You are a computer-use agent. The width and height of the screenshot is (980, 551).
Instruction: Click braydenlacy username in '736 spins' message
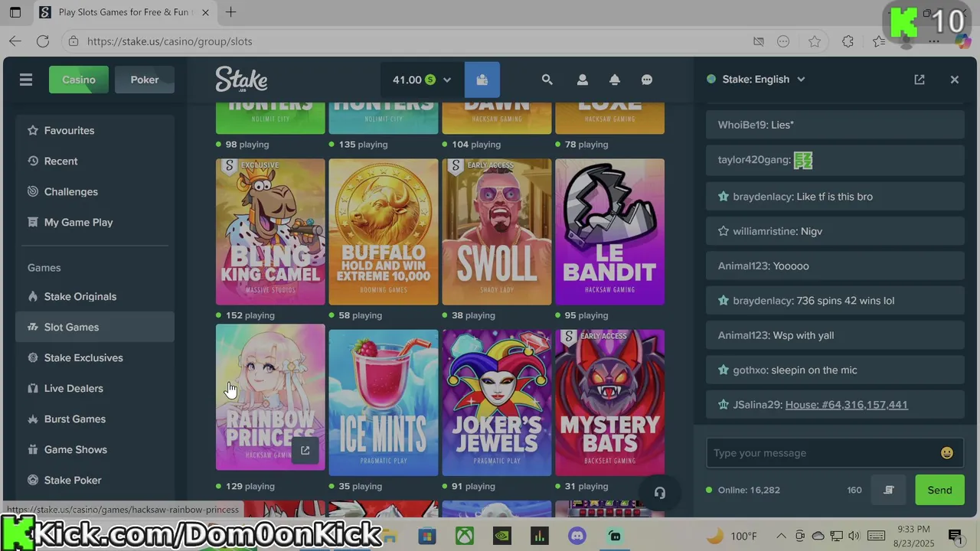pos(763,301)
